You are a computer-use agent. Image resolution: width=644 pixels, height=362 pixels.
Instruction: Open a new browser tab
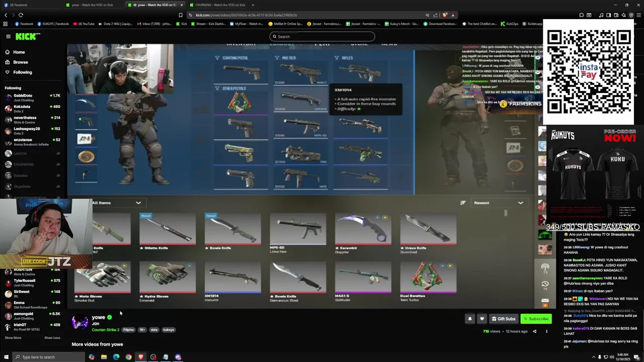coord(253,5)
